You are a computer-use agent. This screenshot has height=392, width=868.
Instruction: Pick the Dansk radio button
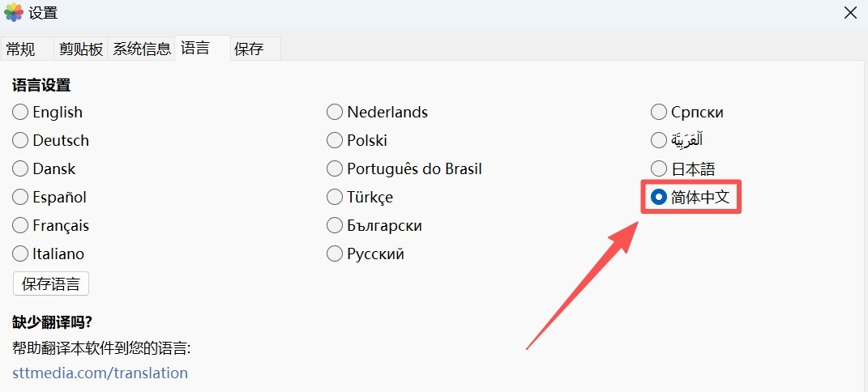pos(20,169)
